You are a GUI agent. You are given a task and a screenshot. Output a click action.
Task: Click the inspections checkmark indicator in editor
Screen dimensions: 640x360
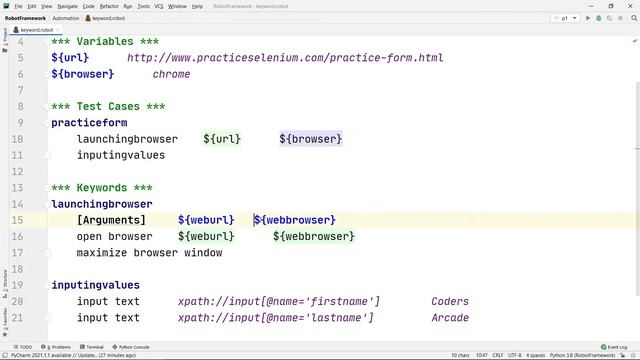tap(635, 41)
